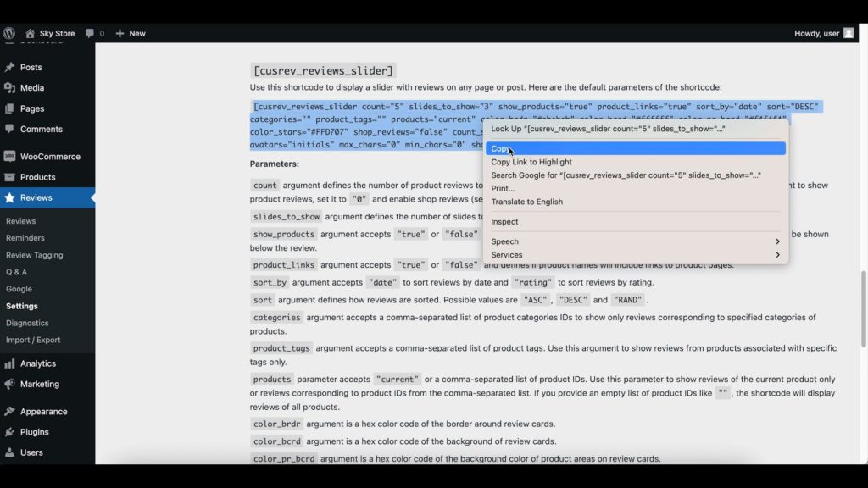Click + New in the admin bar
868x488 pixels.
click(130, 33)
